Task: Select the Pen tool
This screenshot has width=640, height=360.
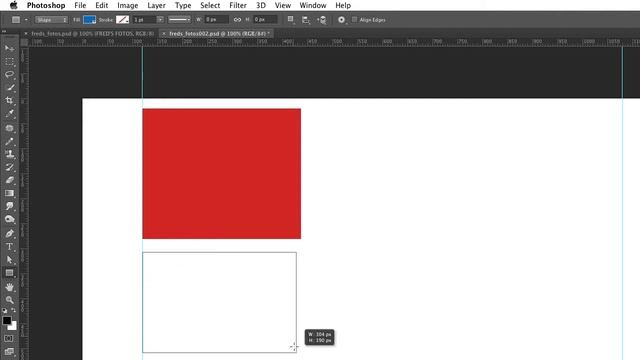Action: point(9,233)
